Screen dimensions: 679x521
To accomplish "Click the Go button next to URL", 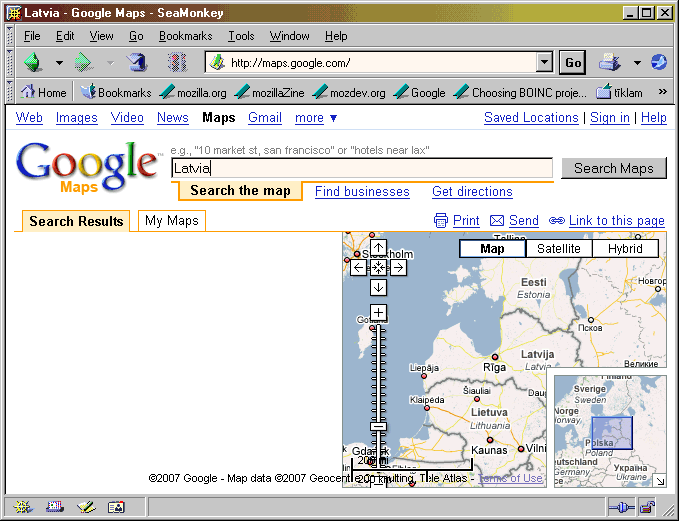I will tap(572, 63).
